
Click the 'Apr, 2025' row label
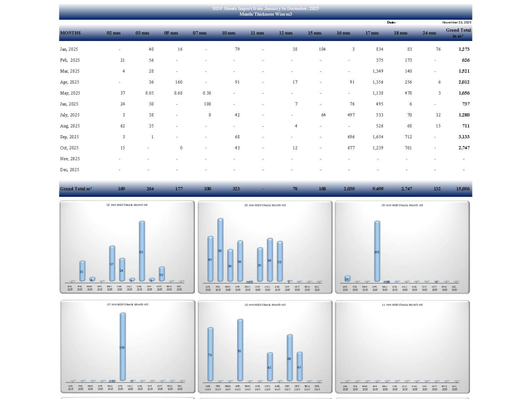pos(70,82)
